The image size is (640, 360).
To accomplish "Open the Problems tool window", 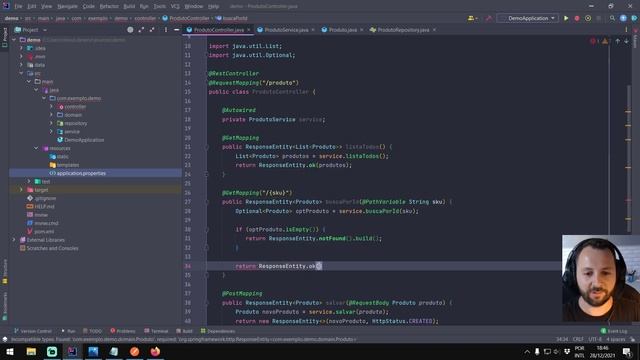I will point(123,331).
